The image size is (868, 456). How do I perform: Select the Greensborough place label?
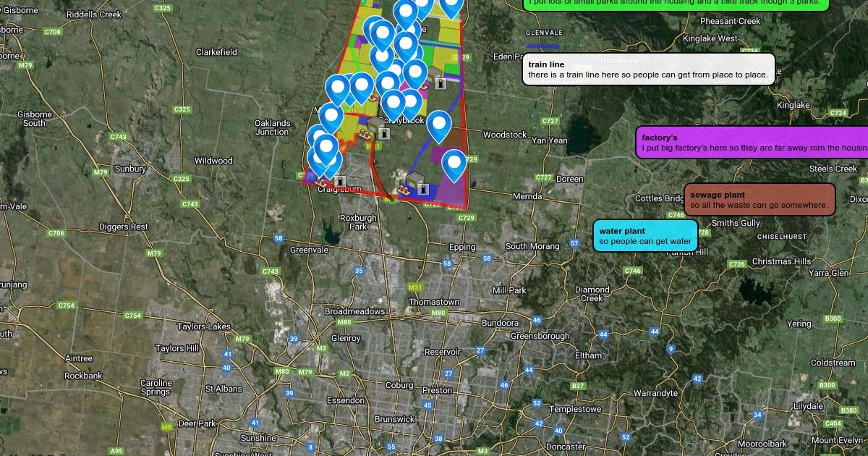540,337
